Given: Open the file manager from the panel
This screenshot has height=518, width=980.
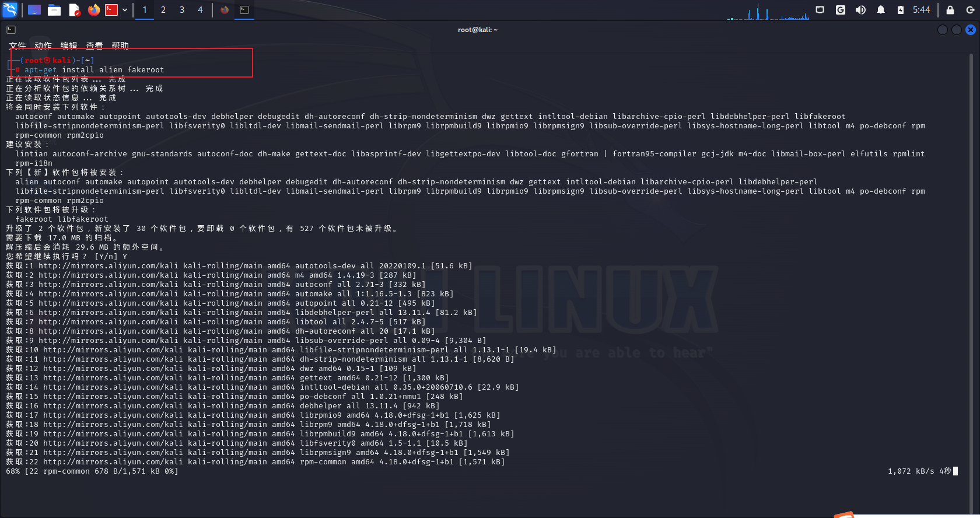Looking at the screenshot, I should click(x=54, y=10).
